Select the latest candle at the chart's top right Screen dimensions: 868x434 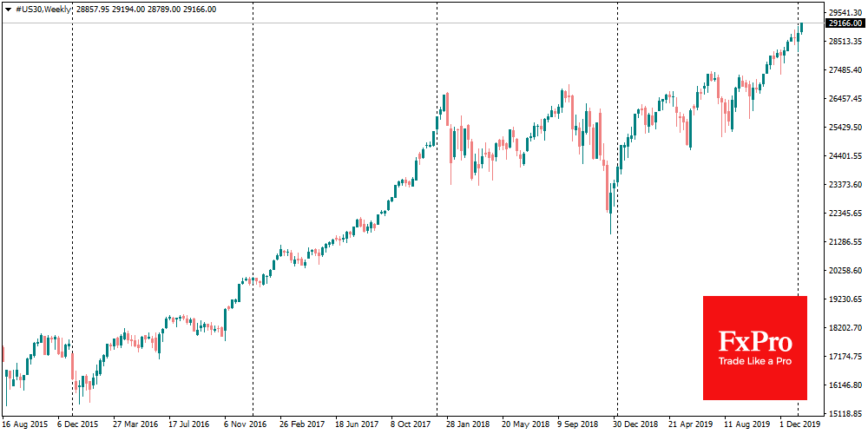point(801,29)
